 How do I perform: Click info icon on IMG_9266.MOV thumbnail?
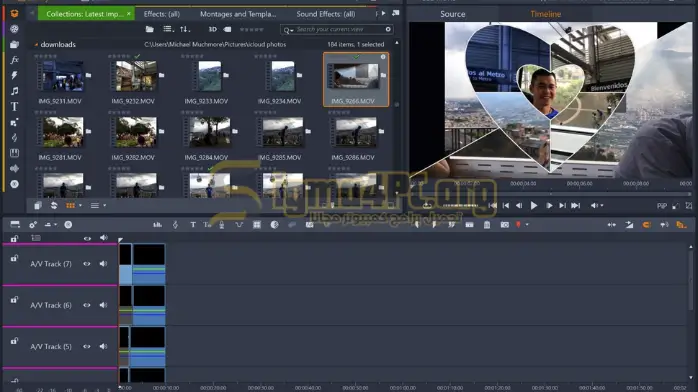tap(383, 57)
